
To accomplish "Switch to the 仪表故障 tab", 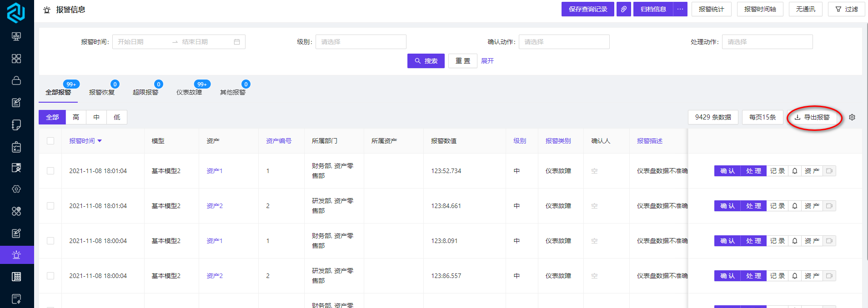I will point(189,92).
